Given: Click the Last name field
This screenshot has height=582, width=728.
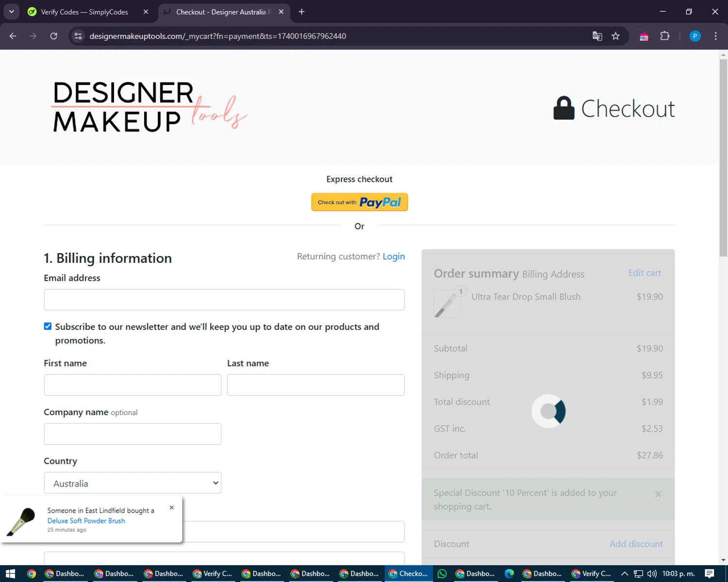Looking at the screenshot, I should click(316, 385).
